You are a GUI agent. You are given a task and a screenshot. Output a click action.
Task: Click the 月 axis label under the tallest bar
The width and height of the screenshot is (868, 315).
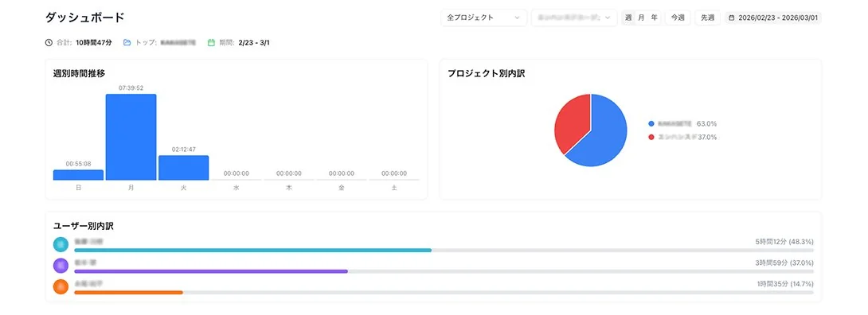point(131,188)
